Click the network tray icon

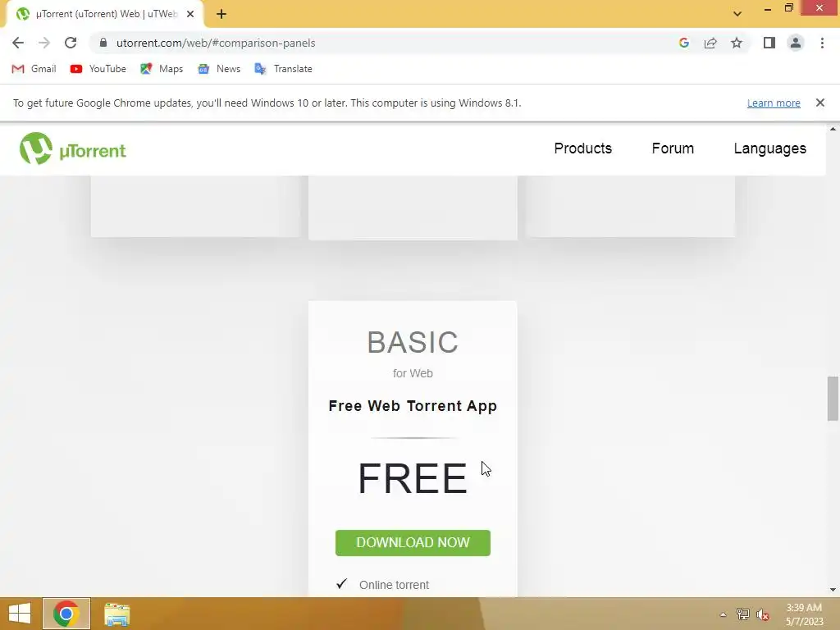(743, 614)
